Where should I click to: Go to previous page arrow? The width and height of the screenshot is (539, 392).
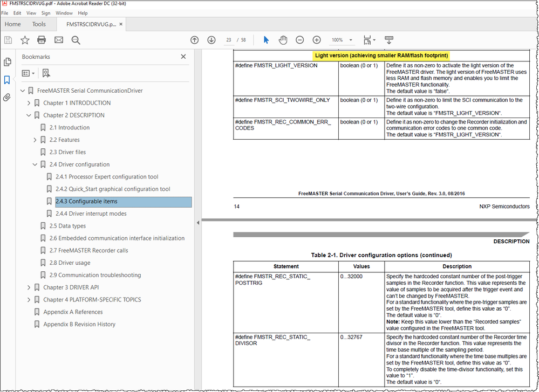click(195, 40)
